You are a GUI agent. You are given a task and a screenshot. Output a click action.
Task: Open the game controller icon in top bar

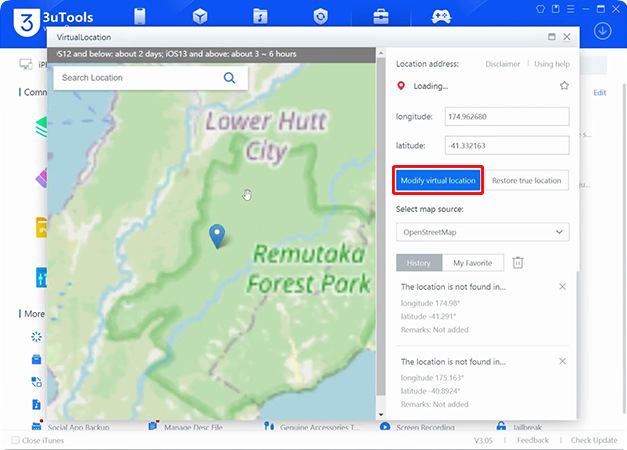click(441, 17)
